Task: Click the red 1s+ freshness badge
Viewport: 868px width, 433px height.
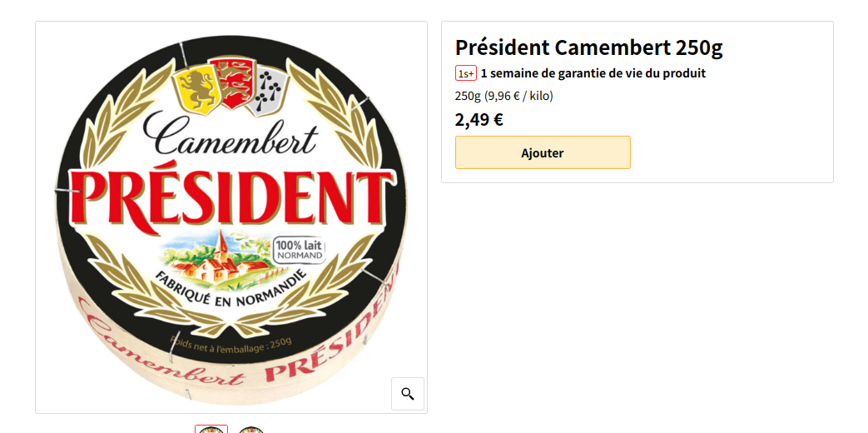Action: point(465,73)
